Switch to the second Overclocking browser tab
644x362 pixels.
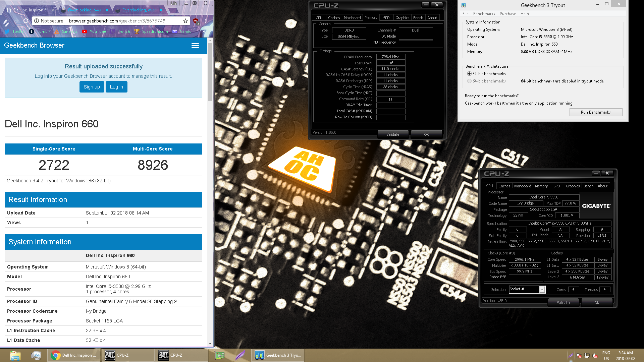pyautogui.click(x=139, y=10)
